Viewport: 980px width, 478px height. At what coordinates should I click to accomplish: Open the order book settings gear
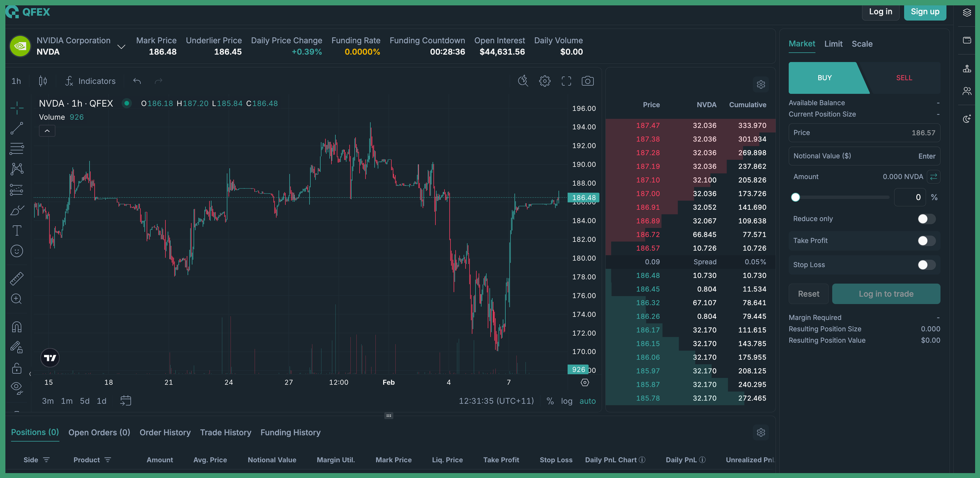point(761,85)
